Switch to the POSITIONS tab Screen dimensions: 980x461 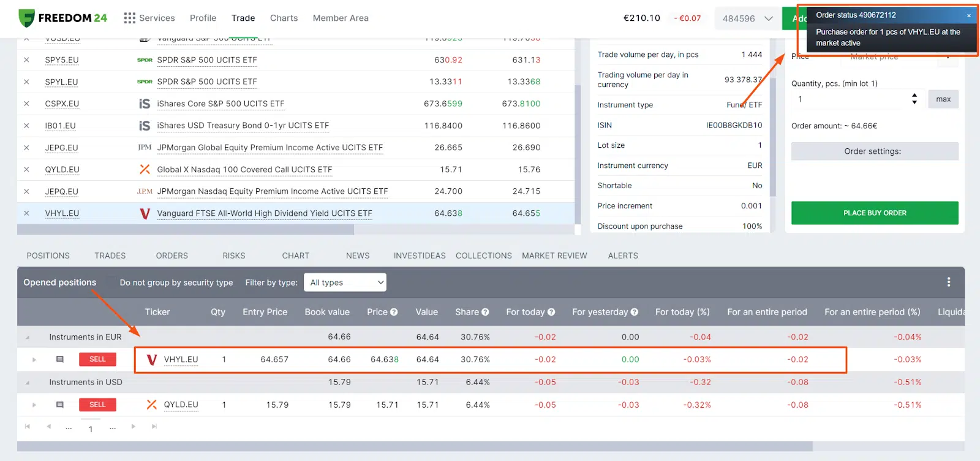[48, 256]
